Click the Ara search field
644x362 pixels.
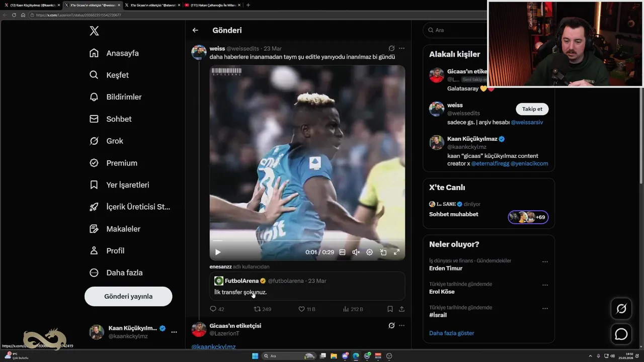(x=455, y=30)
